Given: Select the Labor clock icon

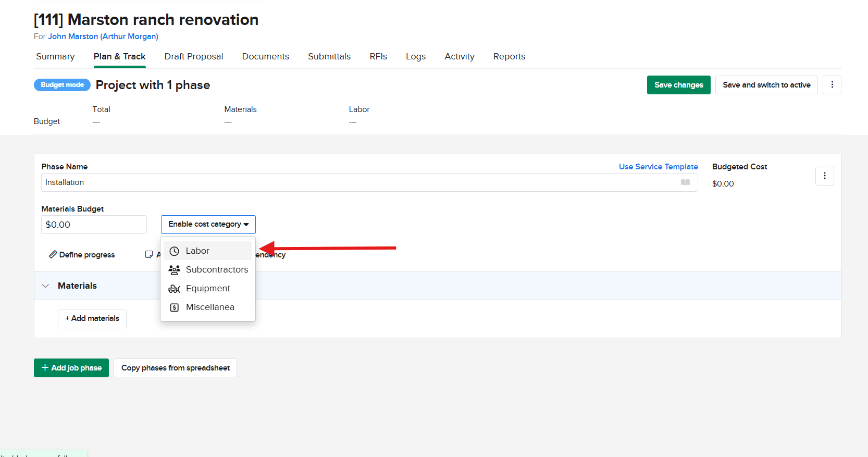Looking at the screenshot, I should click(175, 251).
